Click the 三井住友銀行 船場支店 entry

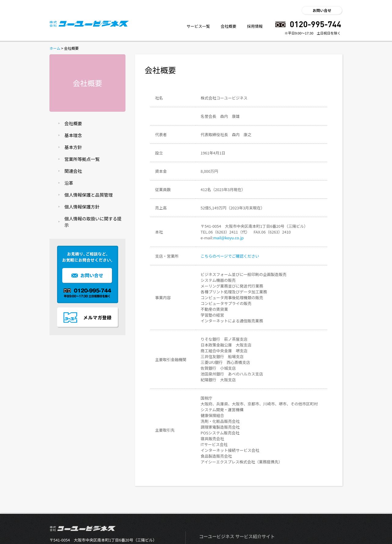(x=222, y=357)
